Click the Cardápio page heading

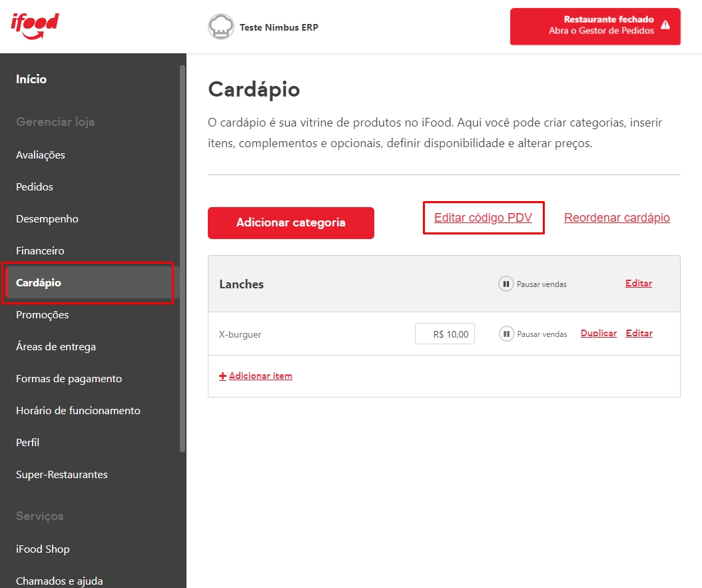point(254,89)
